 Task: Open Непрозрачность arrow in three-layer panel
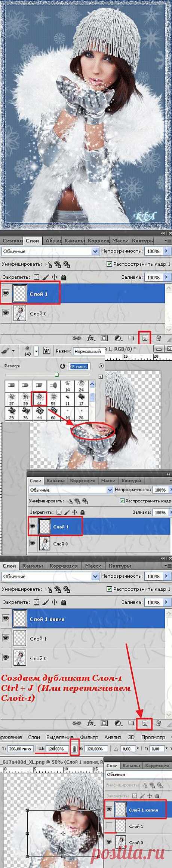coord(166,576)
